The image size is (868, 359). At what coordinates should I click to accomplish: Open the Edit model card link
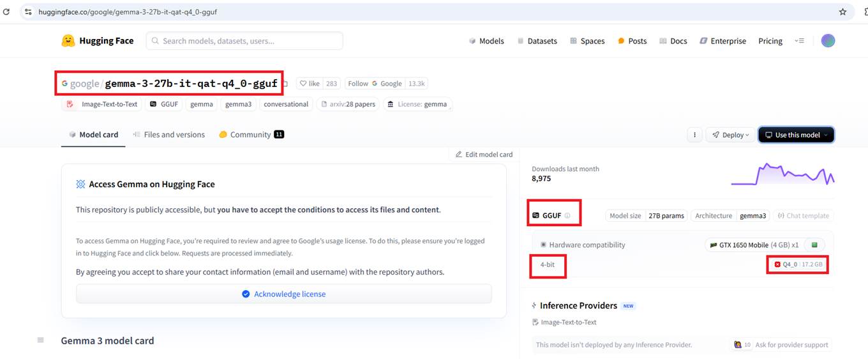click(x=484, y=155)
